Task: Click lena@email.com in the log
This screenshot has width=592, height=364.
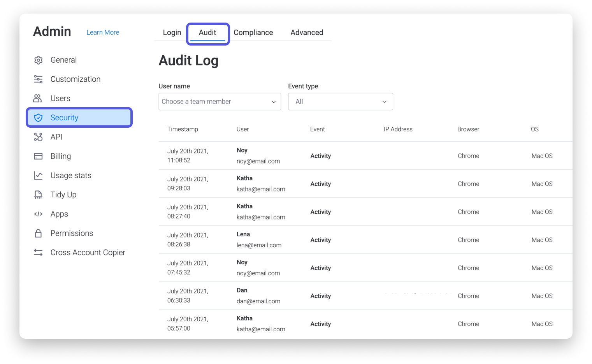Action: pyautogui.click(x=259, y=245)
